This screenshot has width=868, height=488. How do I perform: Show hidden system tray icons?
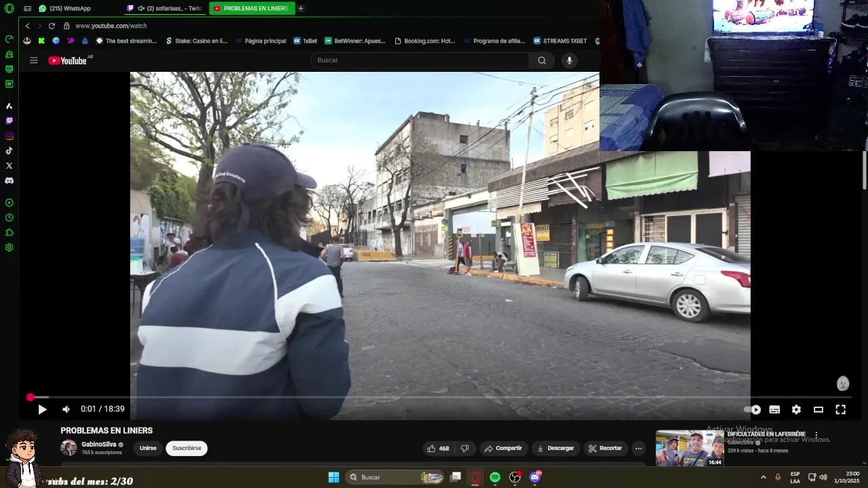click(763, 477)
